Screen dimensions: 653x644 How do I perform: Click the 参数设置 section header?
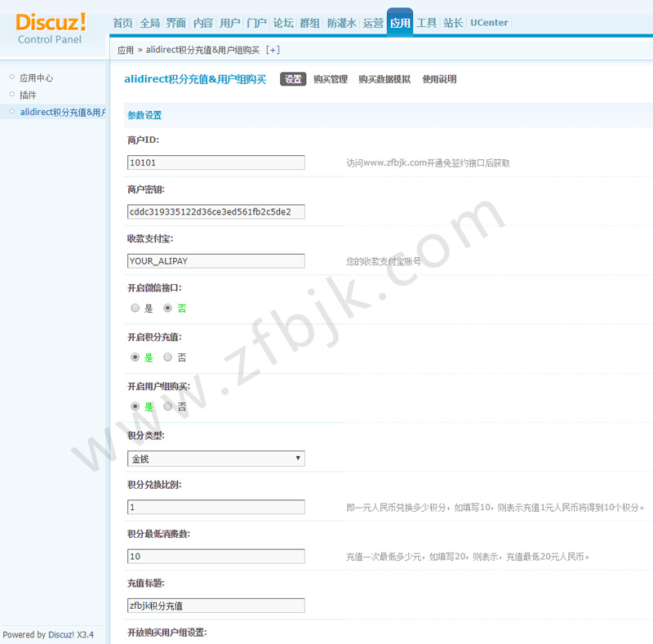click(x=144, y=115)
